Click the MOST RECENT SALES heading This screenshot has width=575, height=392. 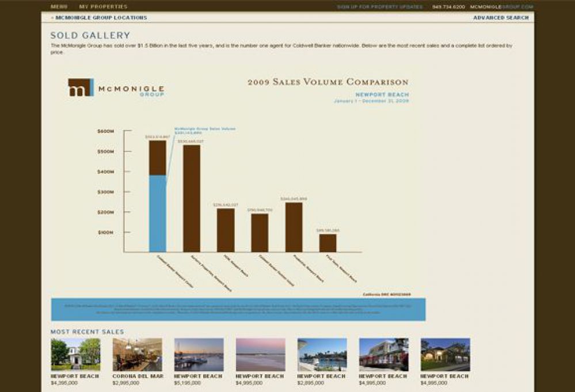click(x=87, y=332)
